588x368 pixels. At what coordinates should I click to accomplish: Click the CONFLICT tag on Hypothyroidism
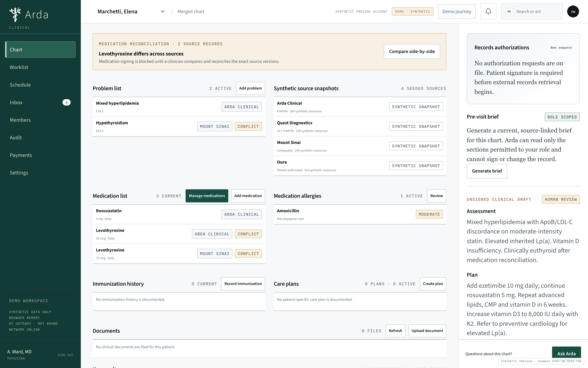tap(248, 126)
